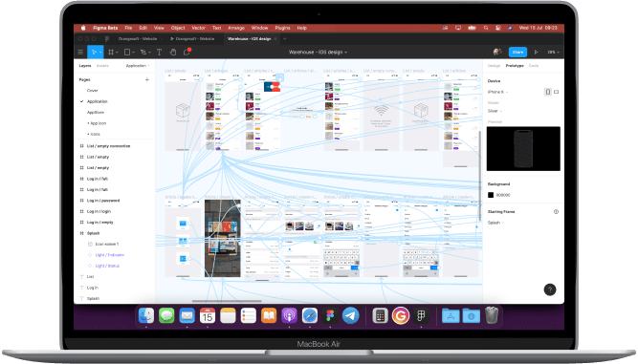638x364 pixels.
Task: Open the iPhone X device dropdown
Action: click(x=497, y=92)
